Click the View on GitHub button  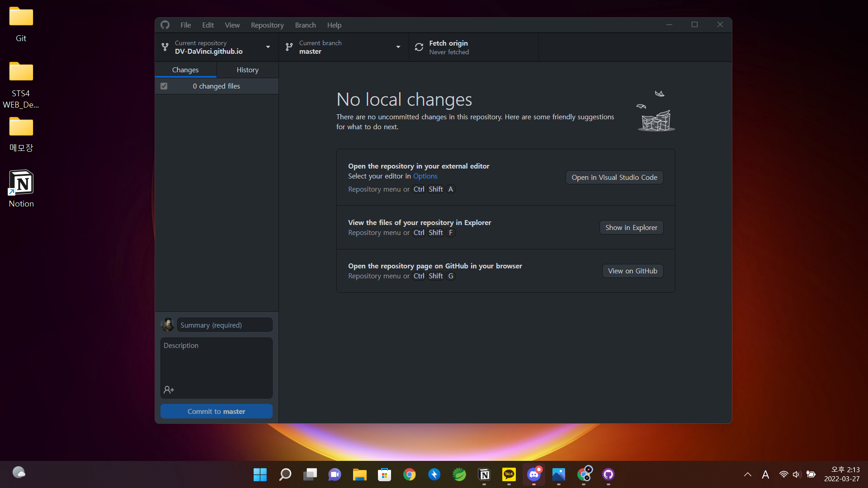click(x=632, y=271)
